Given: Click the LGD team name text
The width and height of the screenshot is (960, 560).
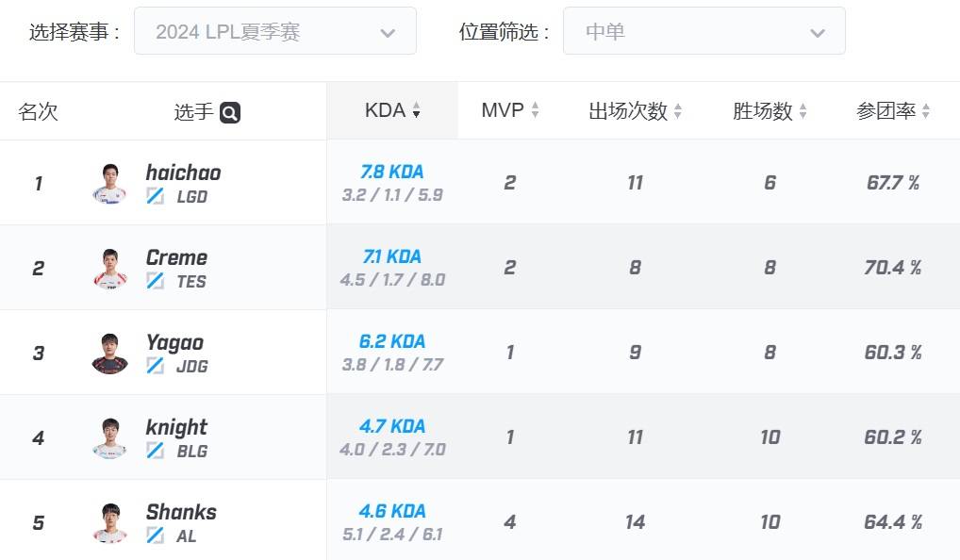Looking at the screenshot, I should (x=191, y=196).
